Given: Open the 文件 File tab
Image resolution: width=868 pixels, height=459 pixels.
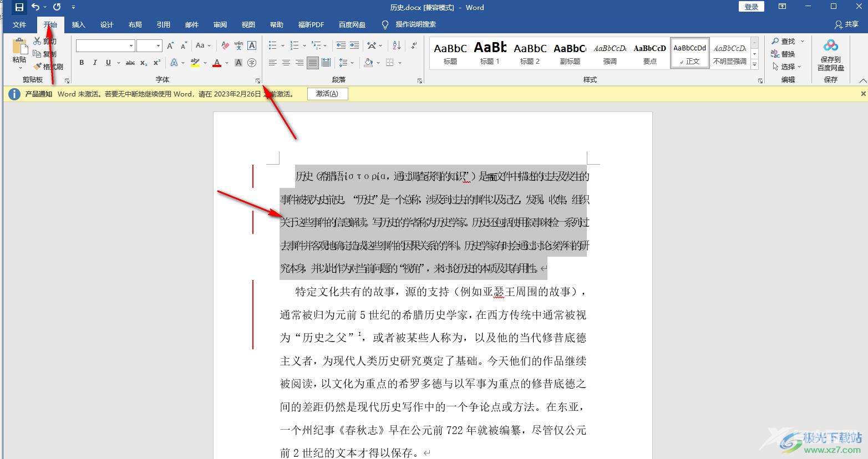Looking at the screenshot, I should coord(19,24).
